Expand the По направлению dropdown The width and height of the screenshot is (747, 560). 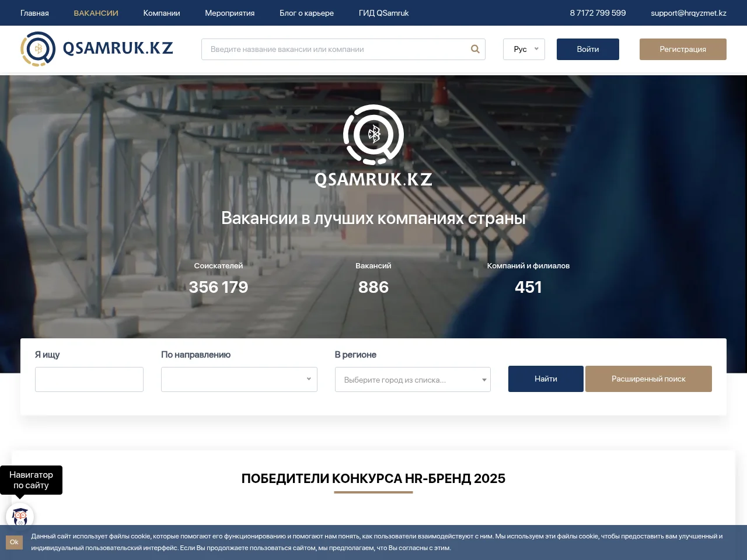(x=239, y=379)
